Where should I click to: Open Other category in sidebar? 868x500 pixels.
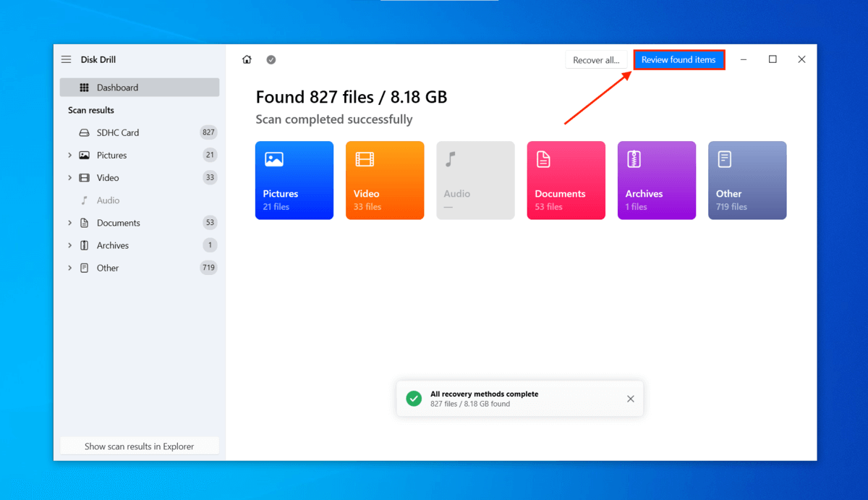pyautogui.click(x=140, y=268)
